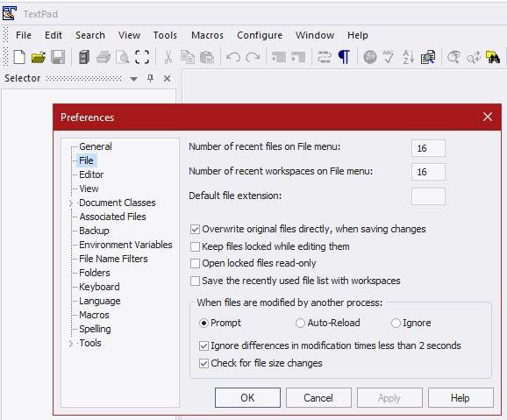
Task: Click the Apply button
Action: (389, 398)
